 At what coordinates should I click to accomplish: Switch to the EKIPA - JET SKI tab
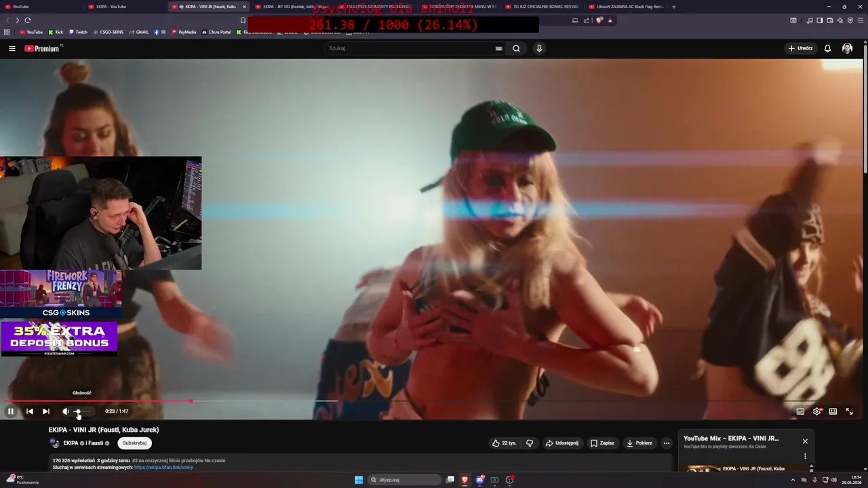(292, 7)
